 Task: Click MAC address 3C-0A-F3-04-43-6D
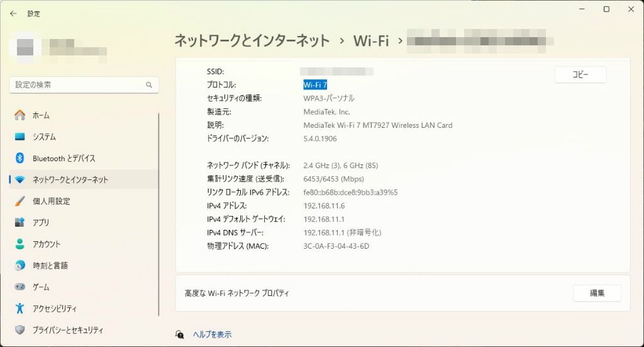click(x=336, y=246)
